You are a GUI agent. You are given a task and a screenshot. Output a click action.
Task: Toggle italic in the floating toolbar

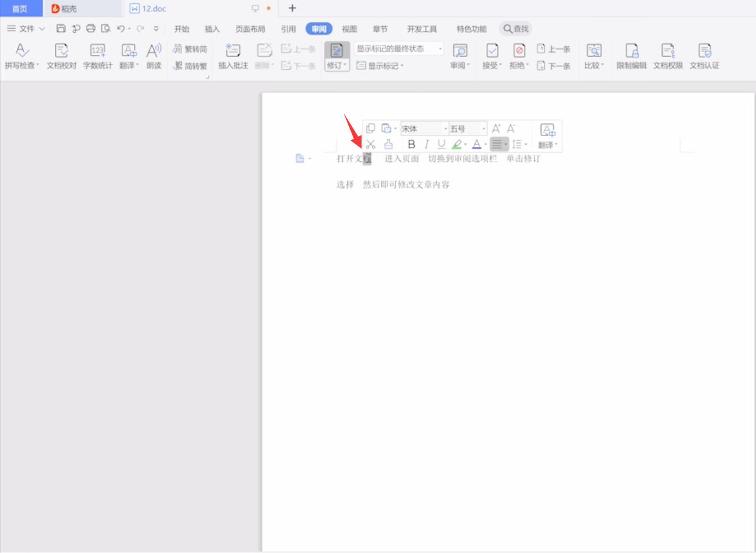click(426, 144)
